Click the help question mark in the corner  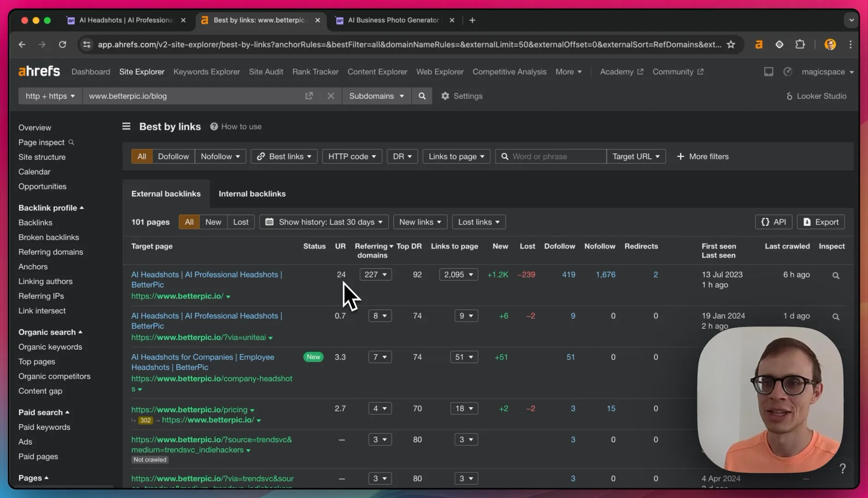point(843,468)
